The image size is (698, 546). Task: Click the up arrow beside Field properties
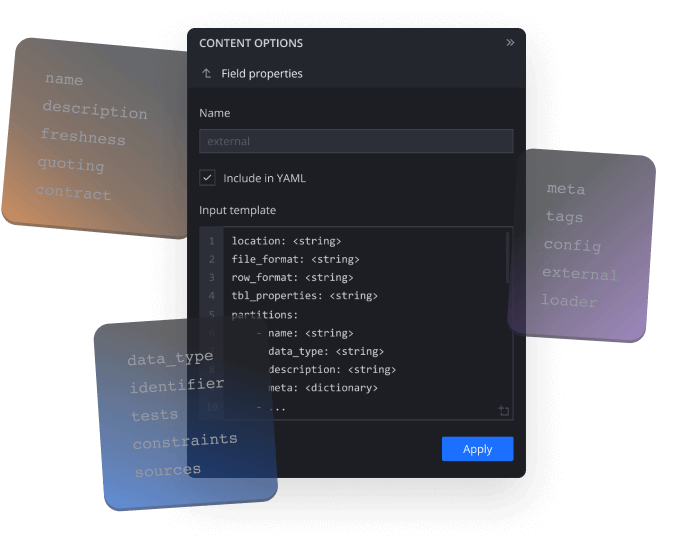pos(207,74)
